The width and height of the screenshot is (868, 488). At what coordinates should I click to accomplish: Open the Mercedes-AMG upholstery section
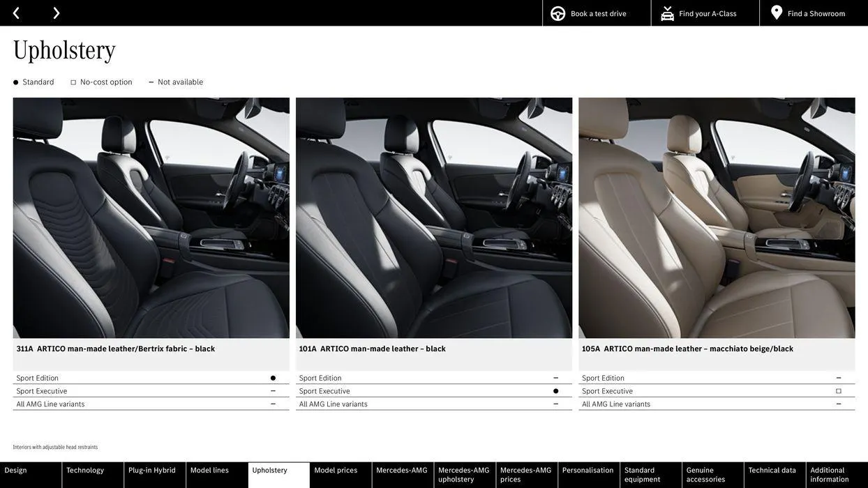pos(464,475)
